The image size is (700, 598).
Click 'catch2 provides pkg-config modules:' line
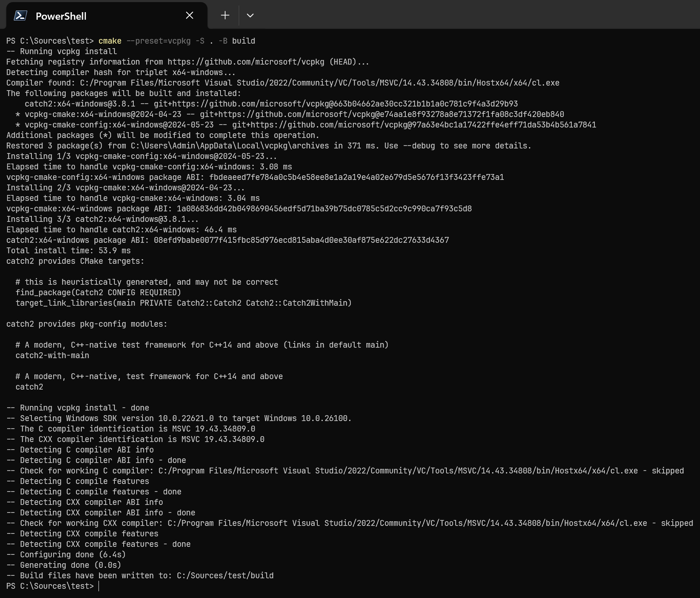tap(87, 324)
